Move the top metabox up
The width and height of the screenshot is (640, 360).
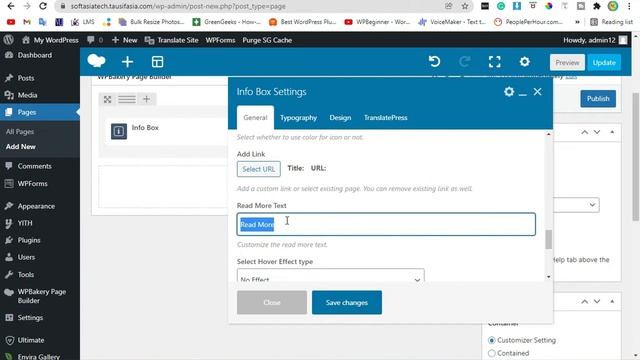click(584, 132)
